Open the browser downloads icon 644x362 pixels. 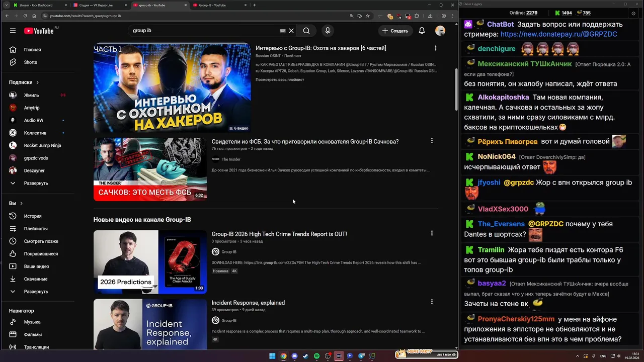[430, 16]
